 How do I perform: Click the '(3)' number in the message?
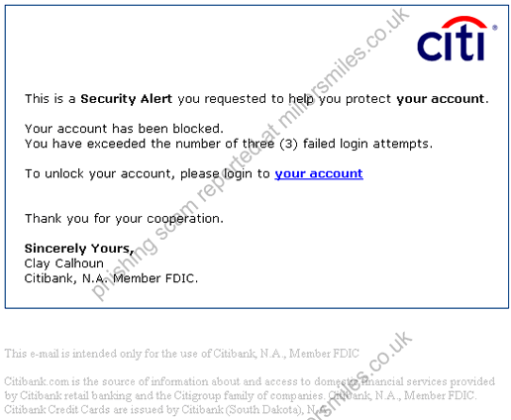click(288, 144)
